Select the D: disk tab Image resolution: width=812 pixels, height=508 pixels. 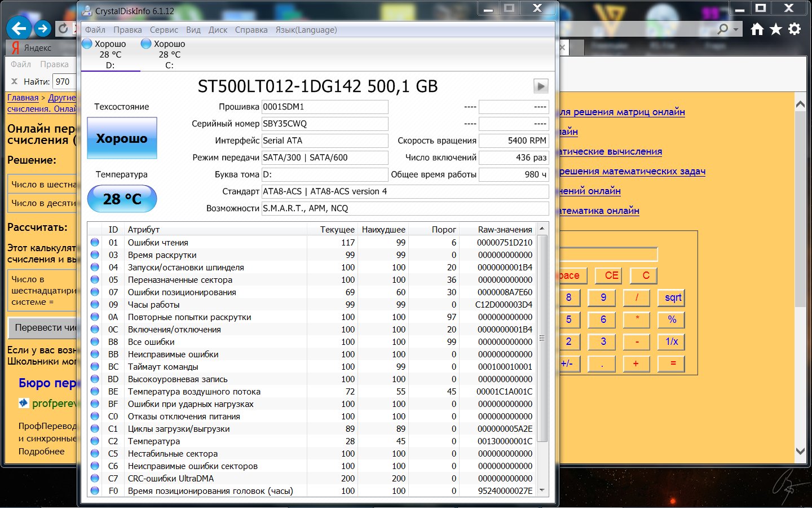pos(110,54)
